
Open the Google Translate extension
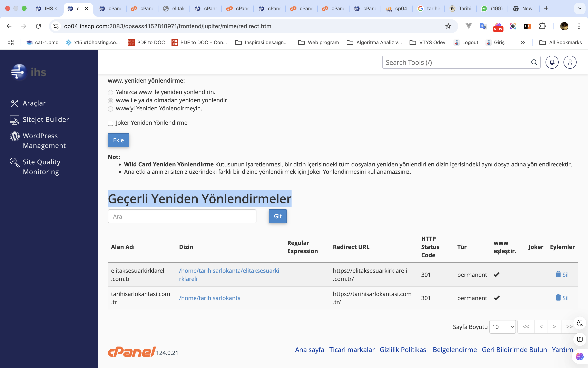483,26
